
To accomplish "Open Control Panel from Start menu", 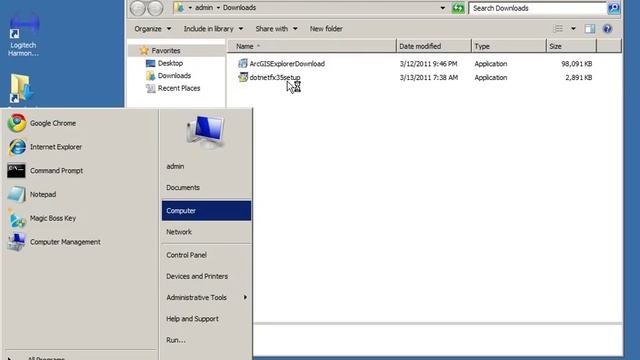I will [186, 255].
